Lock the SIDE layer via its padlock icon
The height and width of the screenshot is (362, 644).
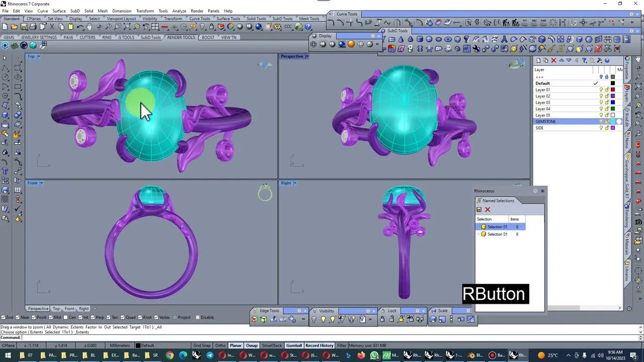[x=607, y=128]
